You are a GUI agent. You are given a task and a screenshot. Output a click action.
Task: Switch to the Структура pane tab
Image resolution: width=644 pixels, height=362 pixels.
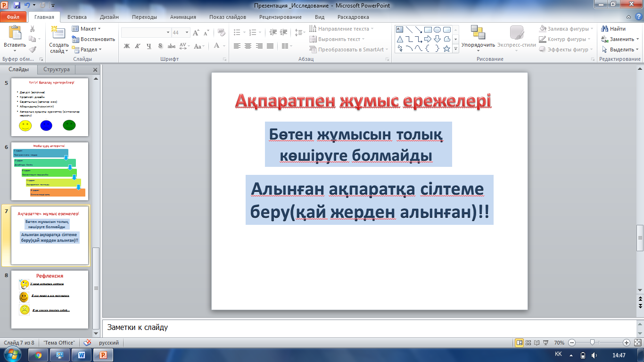(57, 69)
